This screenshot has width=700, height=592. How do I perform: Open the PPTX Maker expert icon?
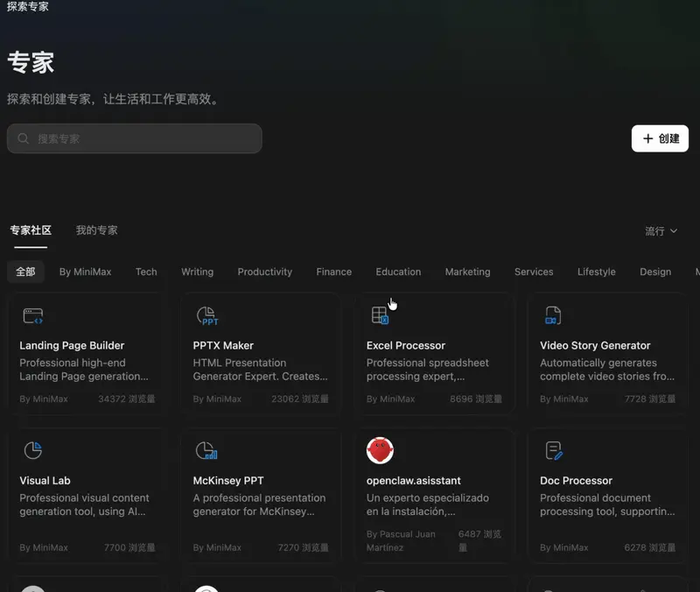click(206, 315)
